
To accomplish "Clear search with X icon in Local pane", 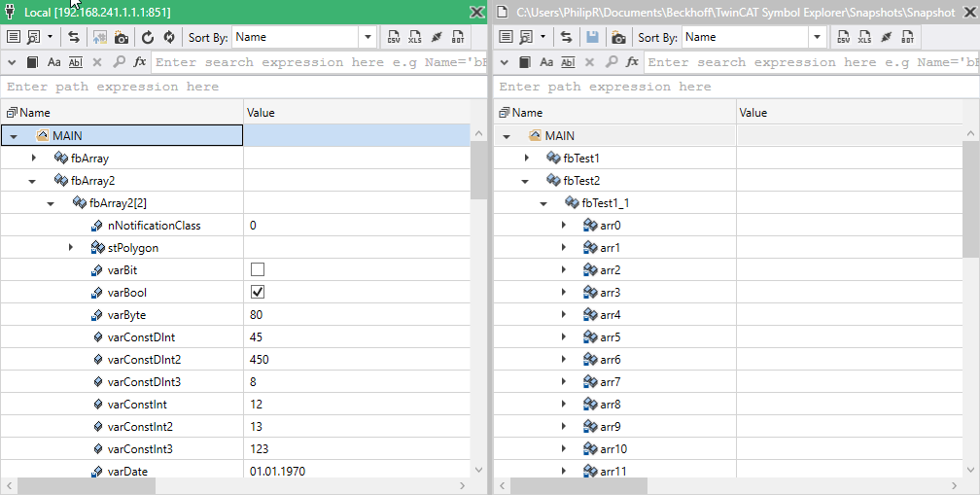I will click(x=97, y=62).
